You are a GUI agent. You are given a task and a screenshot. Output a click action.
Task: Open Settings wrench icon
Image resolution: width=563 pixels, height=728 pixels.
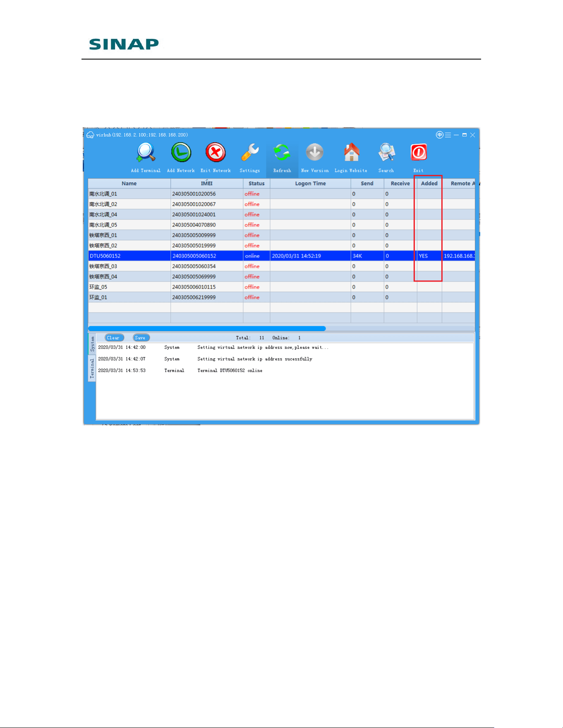pyautogui.click(x=250, y=153)
